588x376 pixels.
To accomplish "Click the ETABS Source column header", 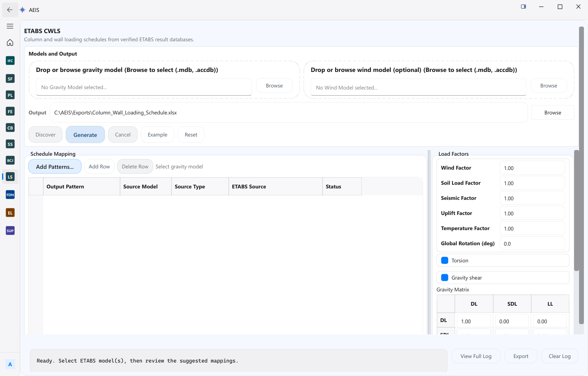I will [275, 186].
